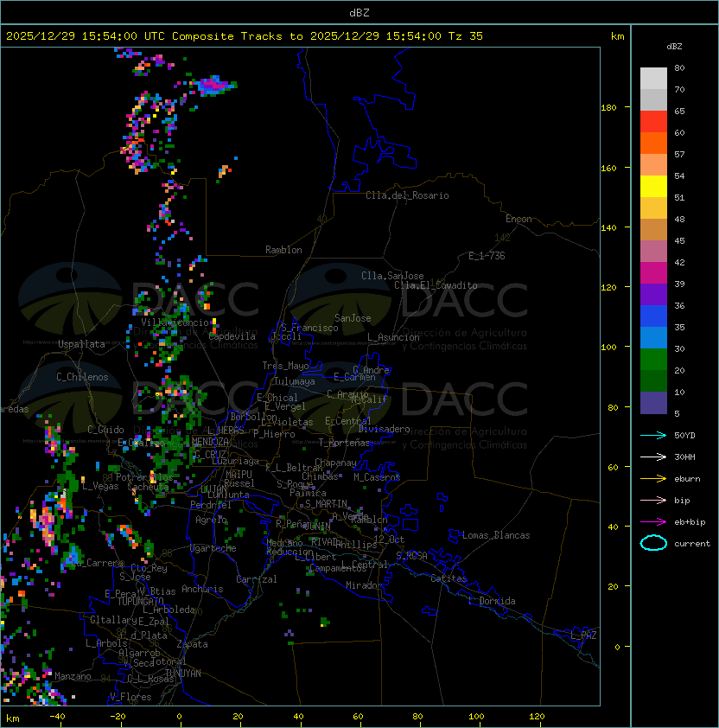Pick the red 60–65 dBZ color band

click(x=653, y=122)
